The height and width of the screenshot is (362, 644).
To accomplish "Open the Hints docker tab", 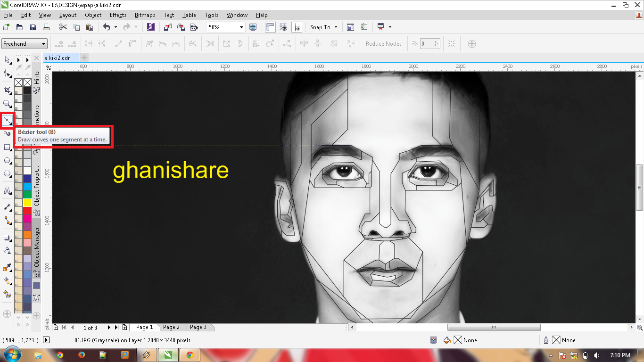I will pyautogui.click(x=37, y=78).
